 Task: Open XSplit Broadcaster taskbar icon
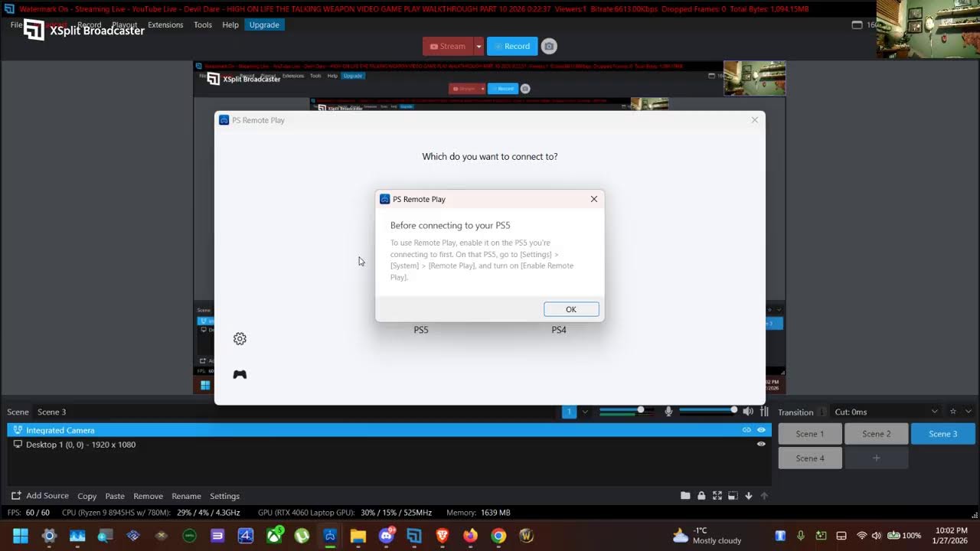point(414,536)
